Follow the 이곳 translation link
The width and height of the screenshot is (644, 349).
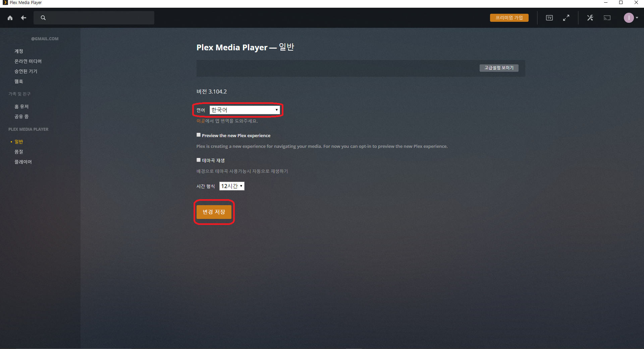pos(201,121)
